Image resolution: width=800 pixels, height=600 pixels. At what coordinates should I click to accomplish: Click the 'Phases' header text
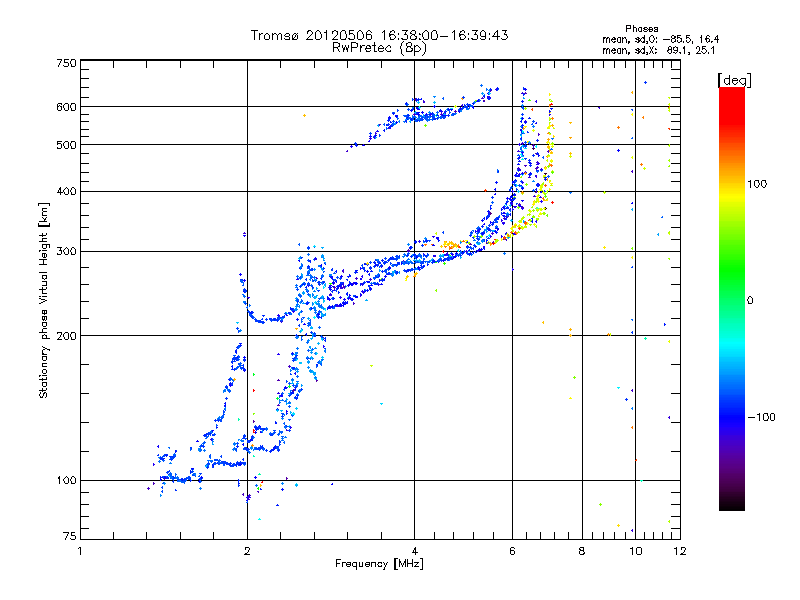coord(641,29)
